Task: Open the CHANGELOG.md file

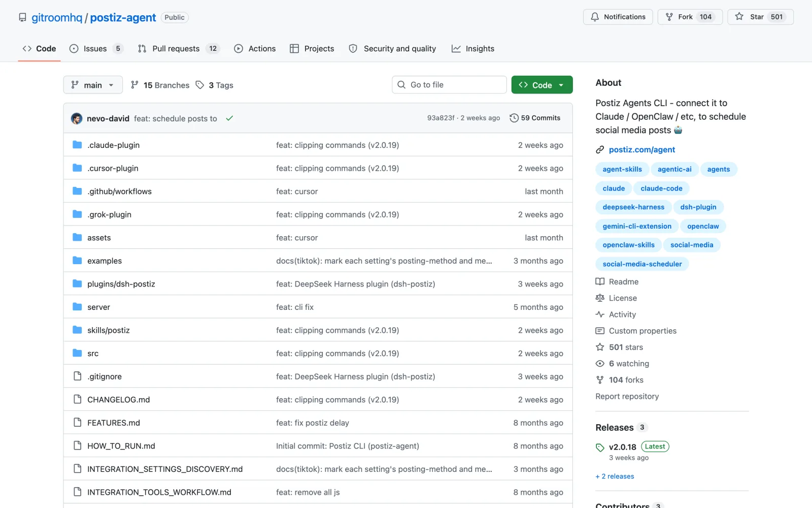Action: (x=119, y=400)
